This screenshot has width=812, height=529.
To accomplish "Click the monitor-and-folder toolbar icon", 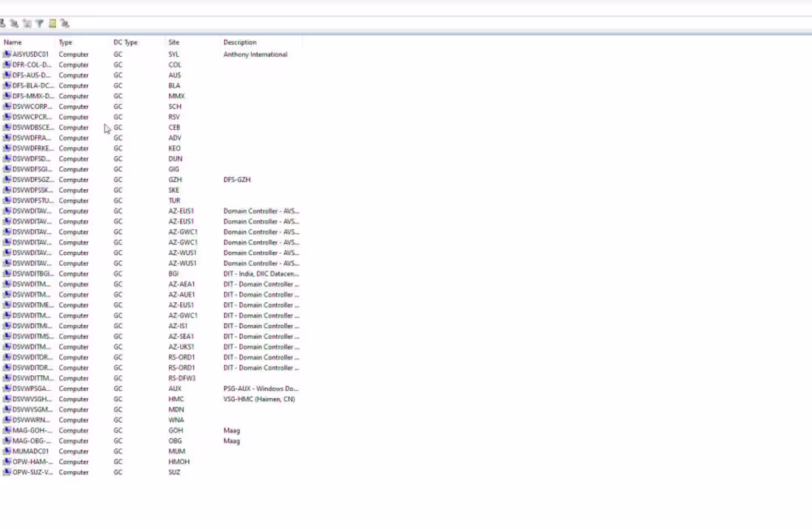I will click(x=26, y=22).
